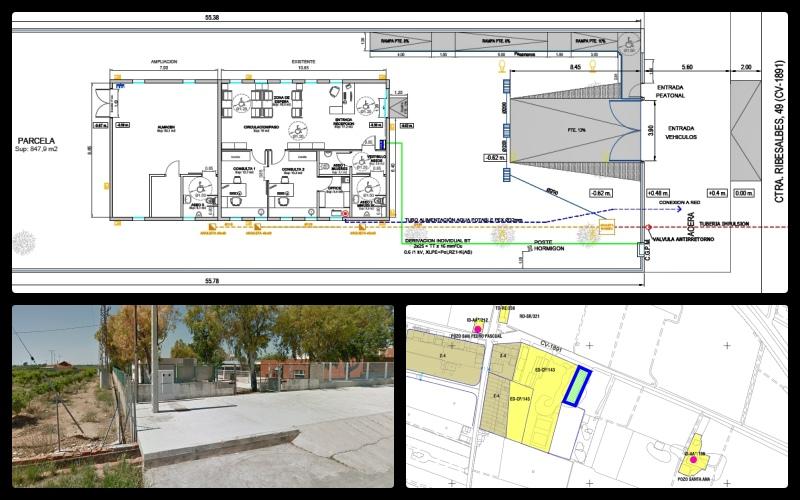Click the Pozo San Pedro Pascual magenta marker

478,328
